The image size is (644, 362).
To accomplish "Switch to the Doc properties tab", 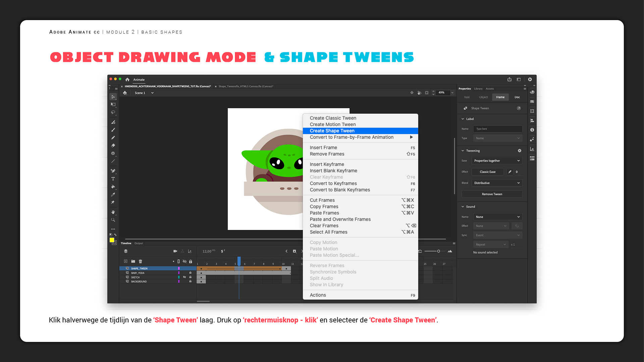I will [517, 97].
